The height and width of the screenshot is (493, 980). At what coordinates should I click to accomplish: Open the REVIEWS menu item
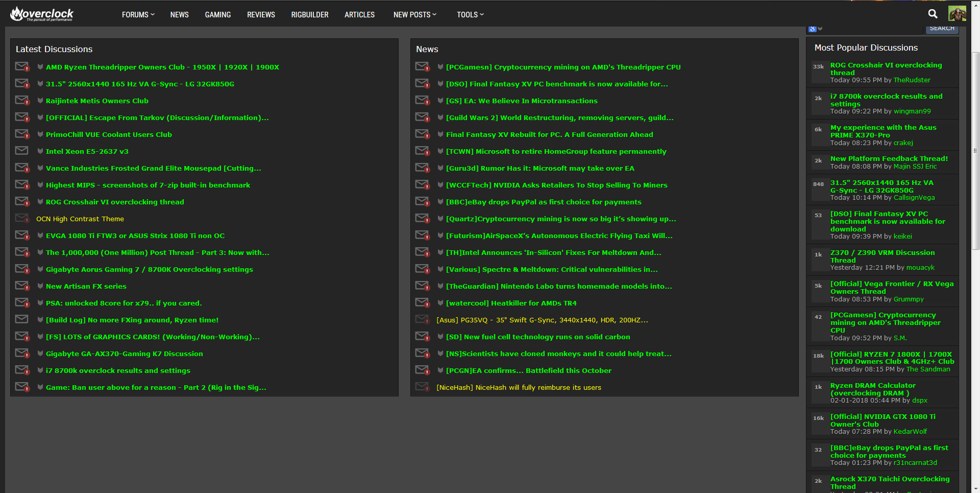point(261,15)
